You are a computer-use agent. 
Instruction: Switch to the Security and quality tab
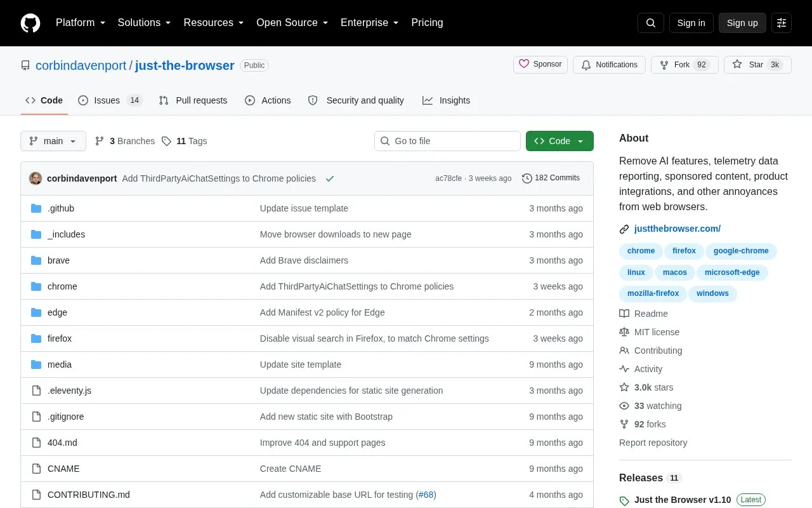point(356,100)
